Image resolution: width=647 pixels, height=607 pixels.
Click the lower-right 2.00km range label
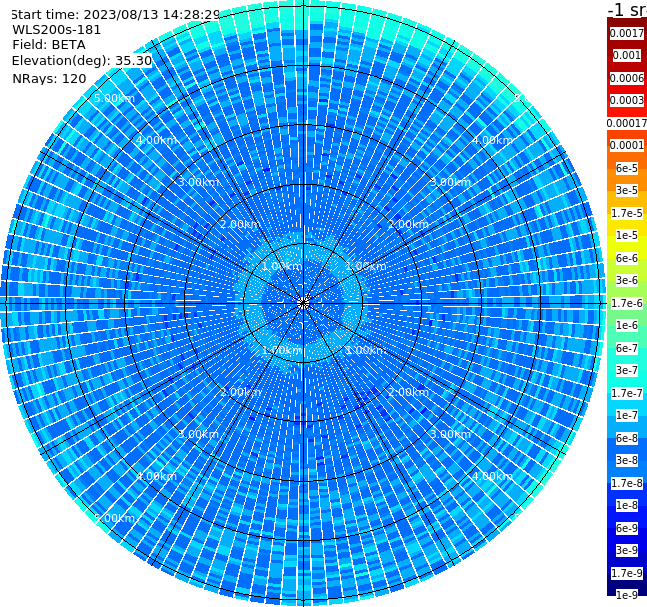click(408, 392)
